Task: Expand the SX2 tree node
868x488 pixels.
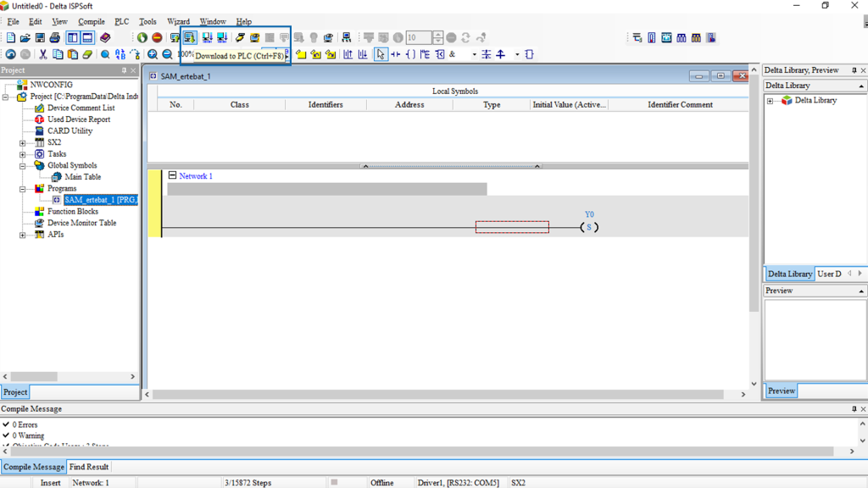Action: 23,142
